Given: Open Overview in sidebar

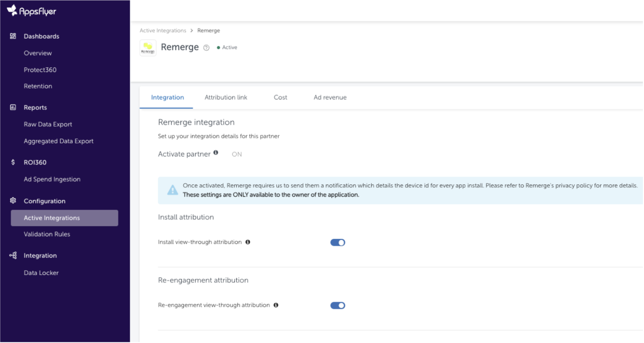Looking at the screenshot, I should click(x=38, y=53).
